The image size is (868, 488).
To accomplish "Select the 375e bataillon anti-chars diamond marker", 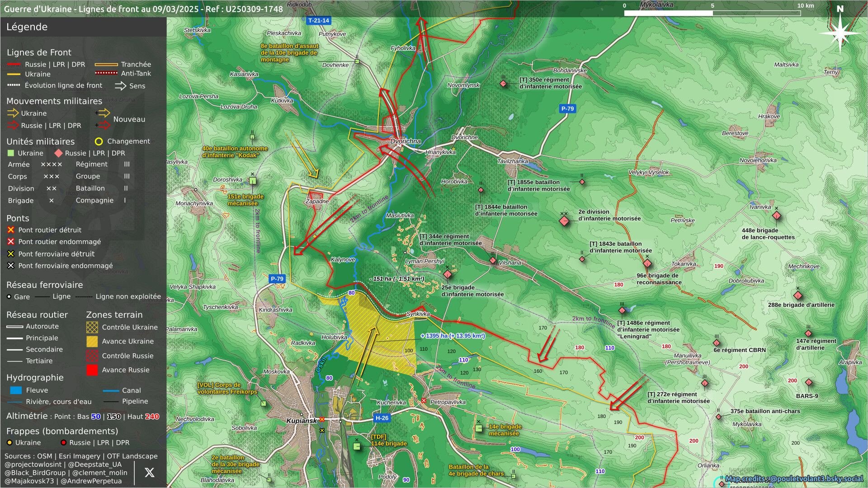I will click(x=719, y=417).
